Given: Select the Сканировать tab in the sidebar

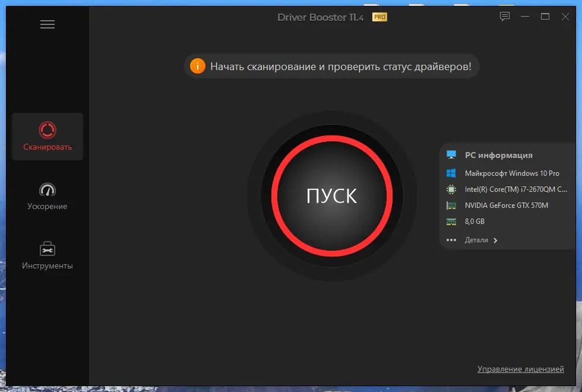Looking at the screenshot, I should pyautogui.click(x=48, y=137).
